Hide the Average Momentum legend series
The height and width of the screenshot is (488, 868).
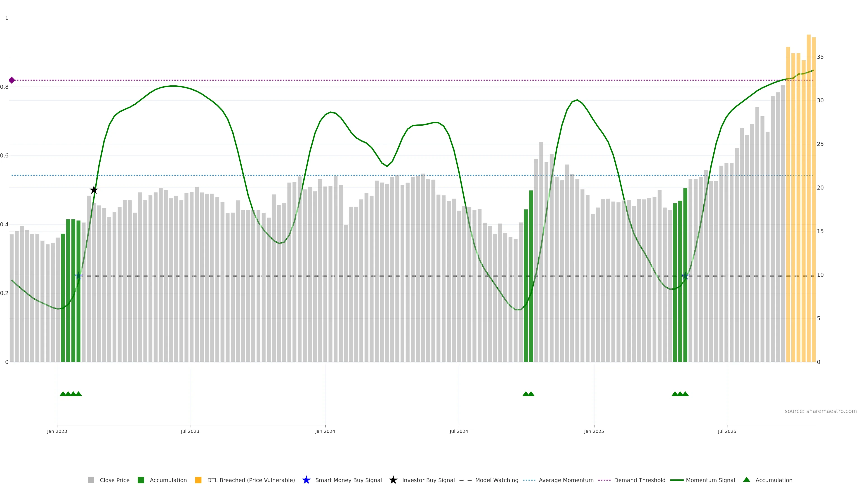(566, 480)
